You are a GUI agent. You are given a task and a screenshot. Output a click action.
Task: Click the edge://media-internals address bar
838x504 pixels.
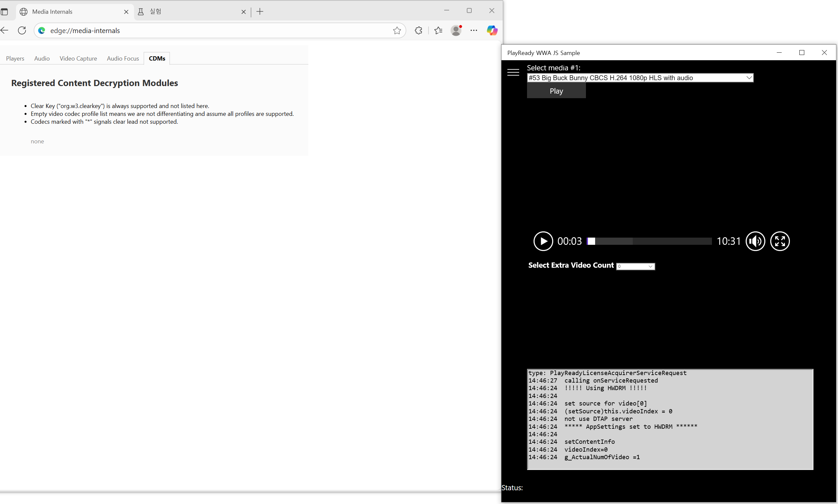217,30
